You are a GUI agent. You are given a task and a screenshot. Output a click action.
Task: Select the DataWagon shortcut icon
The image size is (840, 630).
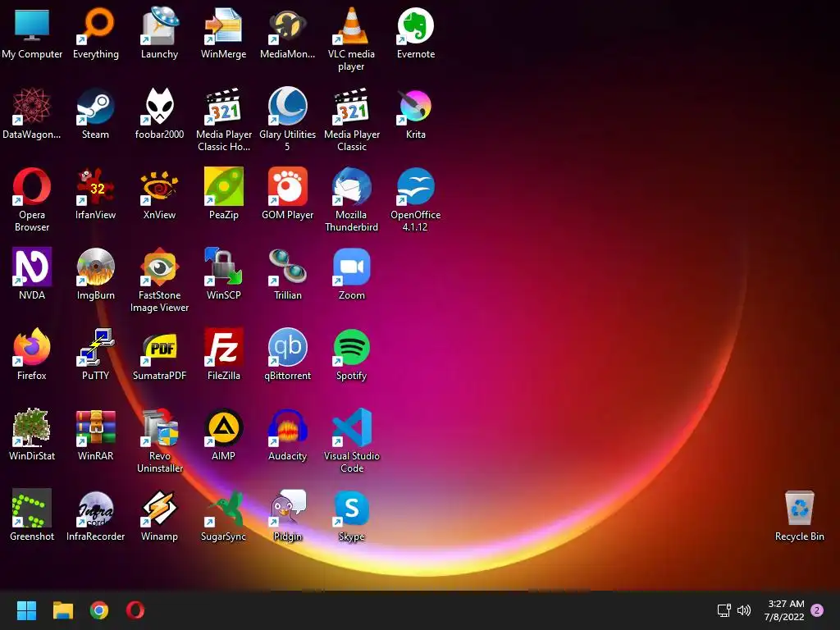tap(32, 106)
